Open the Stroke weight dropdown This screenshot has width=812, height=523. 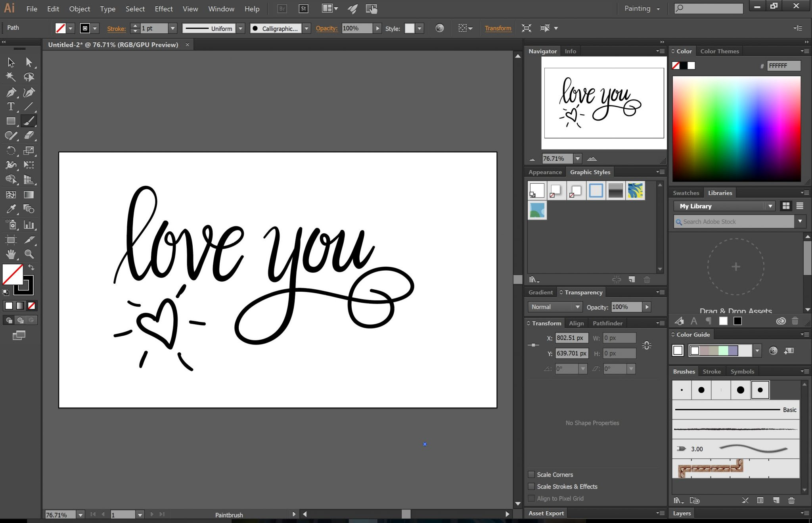click(x=172, y=28)
